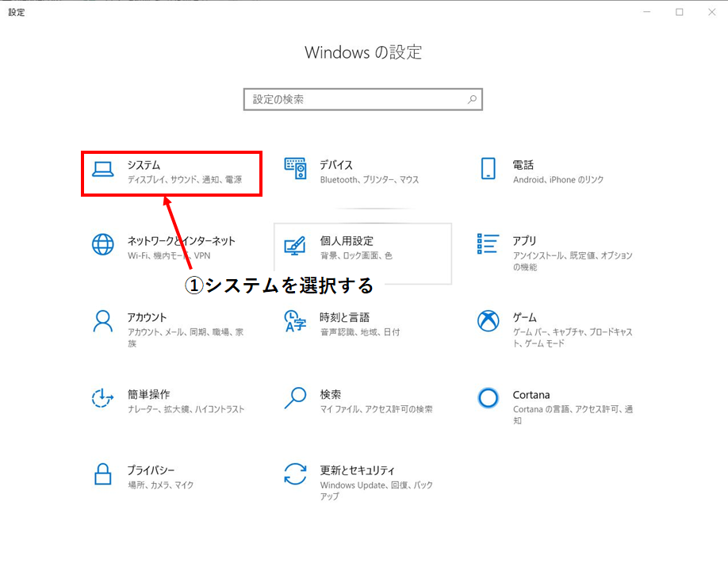
Task: Open the Cortana circle icon
Action: pos(488,398)
